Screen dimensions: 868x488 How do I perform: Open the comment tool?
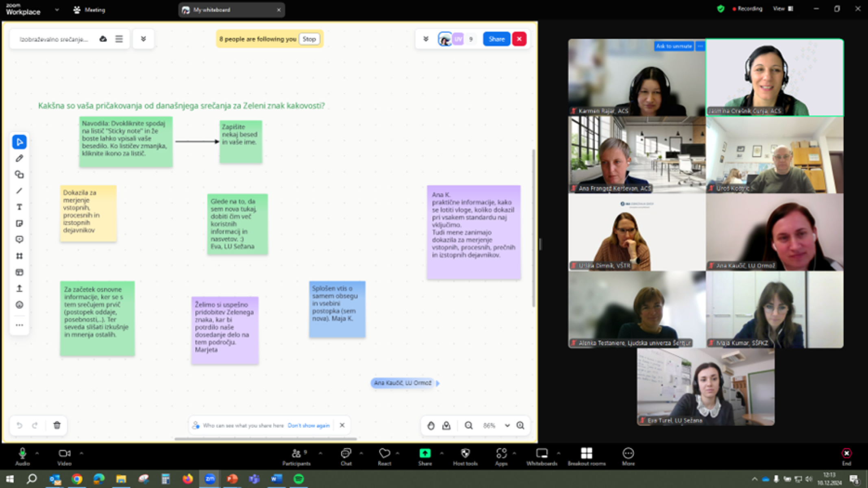19,240
